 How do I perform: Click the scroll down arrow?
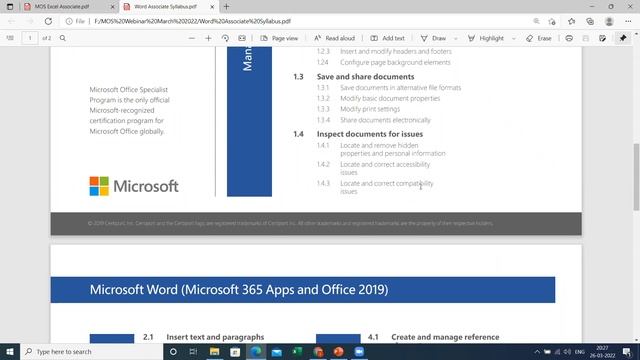636,340
